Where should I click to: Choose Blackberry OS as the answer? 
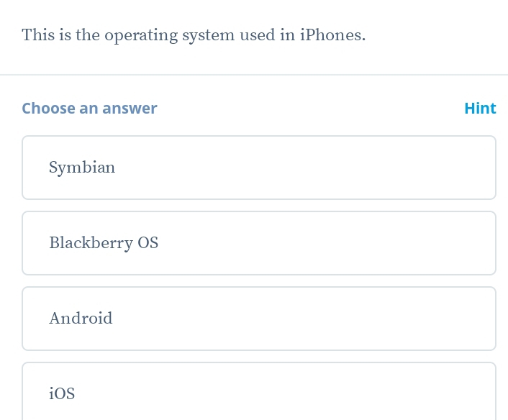259,243
